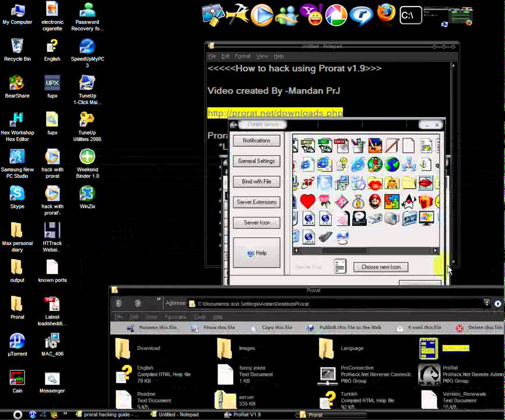
Task: Open the View menu in Notepad
Action: coord(262,56)
